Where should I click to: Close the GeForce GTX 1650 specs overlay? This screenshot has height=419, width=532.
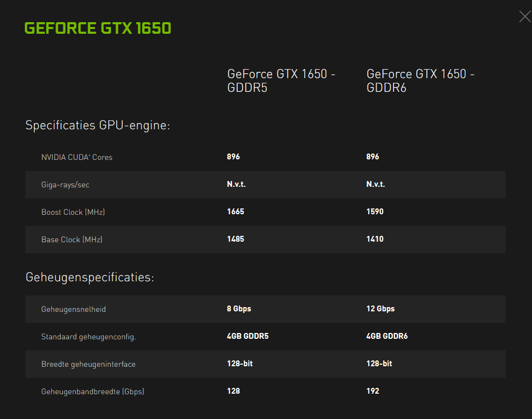(x=525, y=17)
